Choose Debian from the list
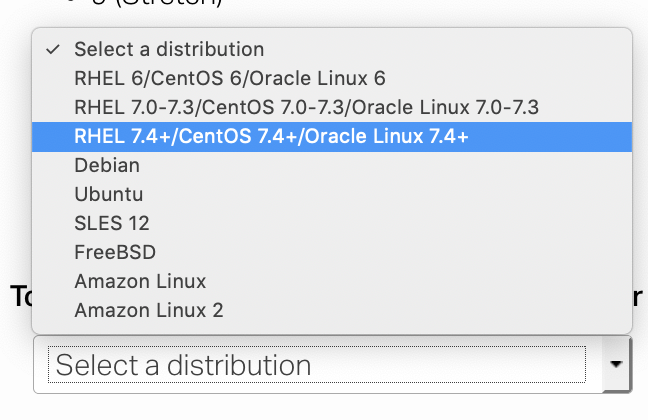Image resolution: width=648 pixels, height=420 pixels. [x=332, y=166]
